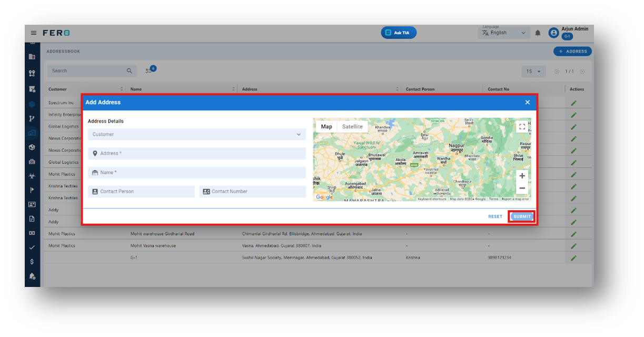The image size is (644, 337).
Task: Select the Map view tab
Action: pos(326,126)
